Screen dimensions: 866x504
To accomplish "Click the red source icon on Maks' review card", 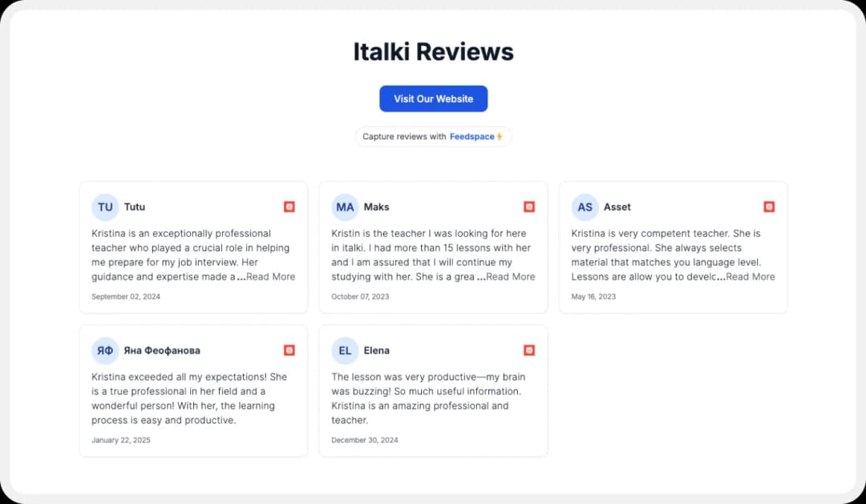I will (529, 206).
